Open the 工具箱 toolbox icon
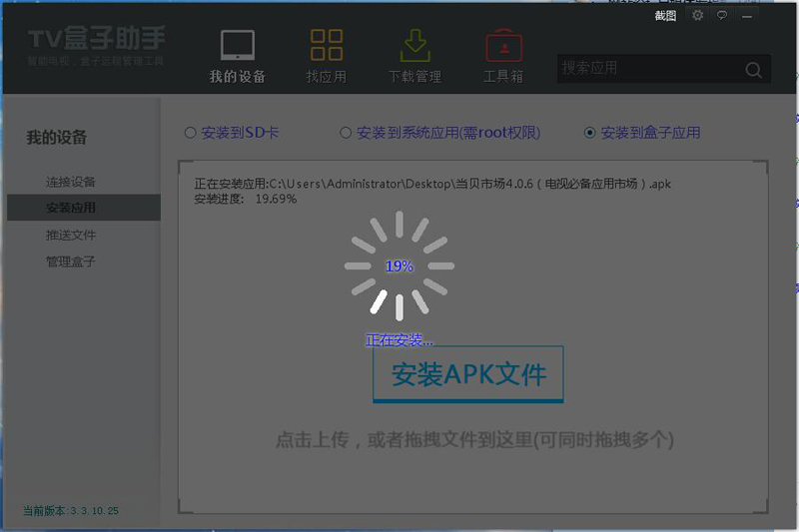The image size is (799, 532). [x=503, y=45]
